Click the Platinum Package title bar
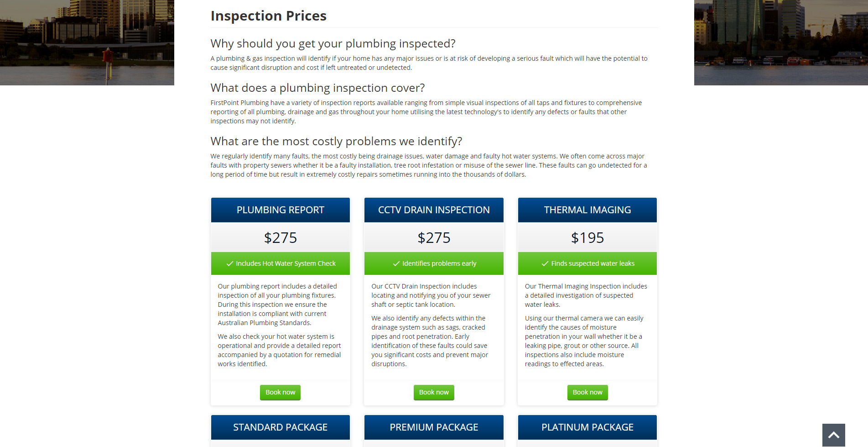The height and width of the screenshot is (447, 868). click(x=587, y=427)
